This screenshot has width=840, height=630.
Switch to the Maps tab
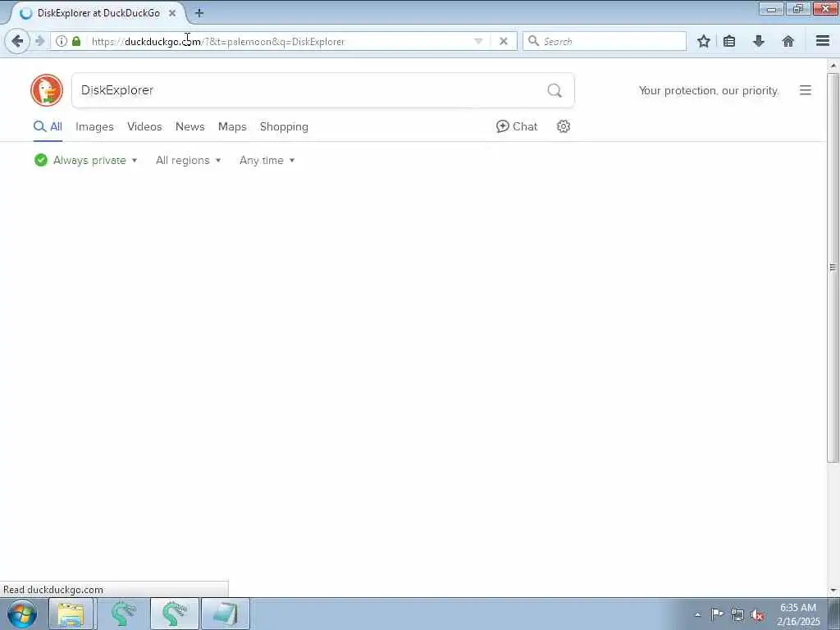pyautogui.click(x=232, y=127)
